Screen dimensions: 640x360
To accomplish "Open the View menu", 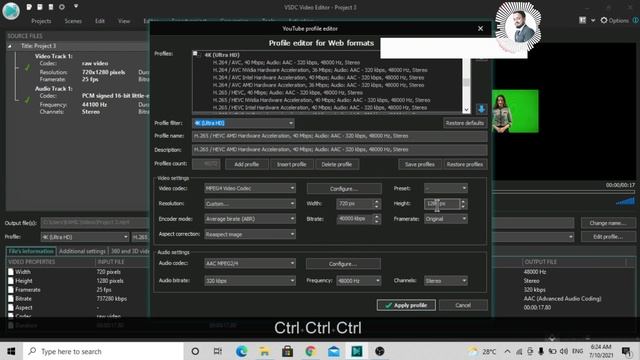I will pyautogui.click(x=124, y=21).
